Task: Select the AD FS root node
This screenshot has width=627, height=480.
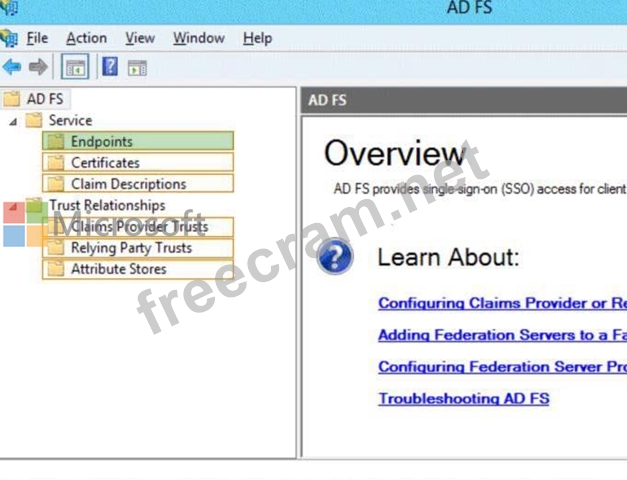Action: (x=45, y=99)
